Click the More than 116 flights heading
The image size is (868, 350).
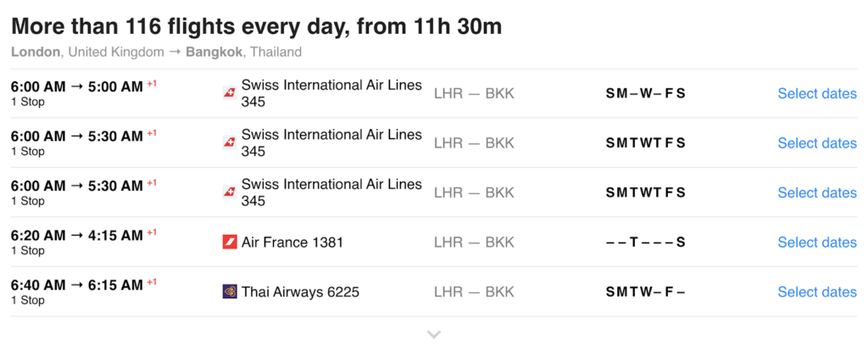(256, 26)
